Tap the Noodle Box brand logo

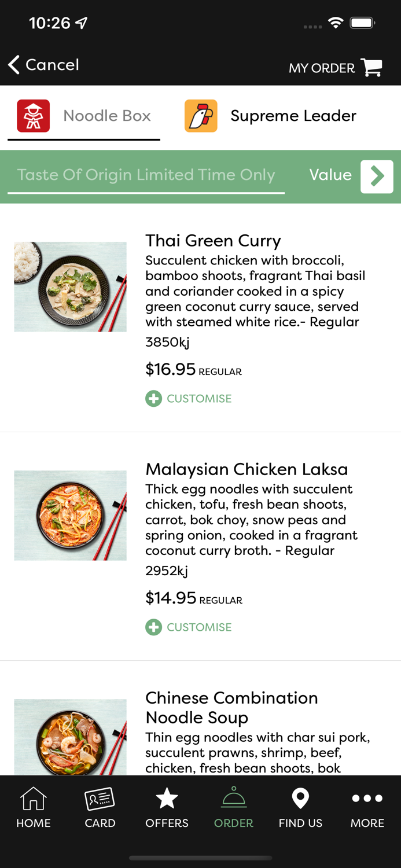(33, 116)
